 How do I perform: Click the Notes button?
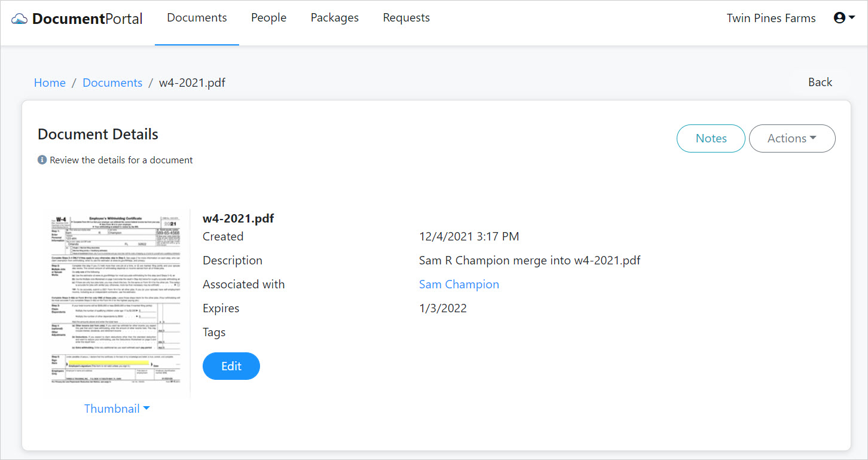pos(711,138)
